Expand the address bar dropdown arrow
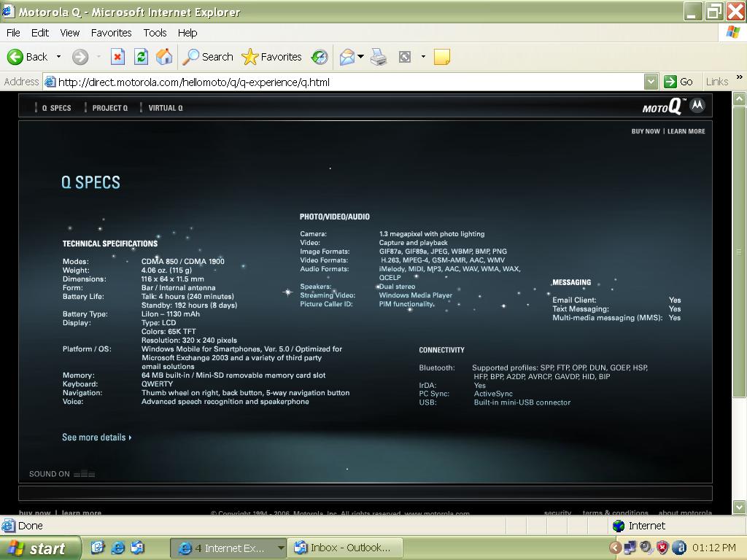This screenshot has width=747, height=560. tap(651, 82)
